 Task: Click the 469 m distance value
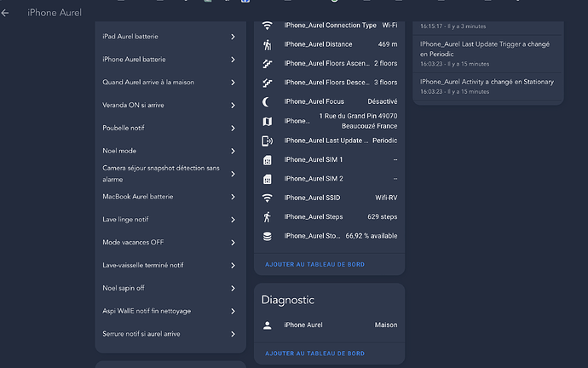coord(388,44)
